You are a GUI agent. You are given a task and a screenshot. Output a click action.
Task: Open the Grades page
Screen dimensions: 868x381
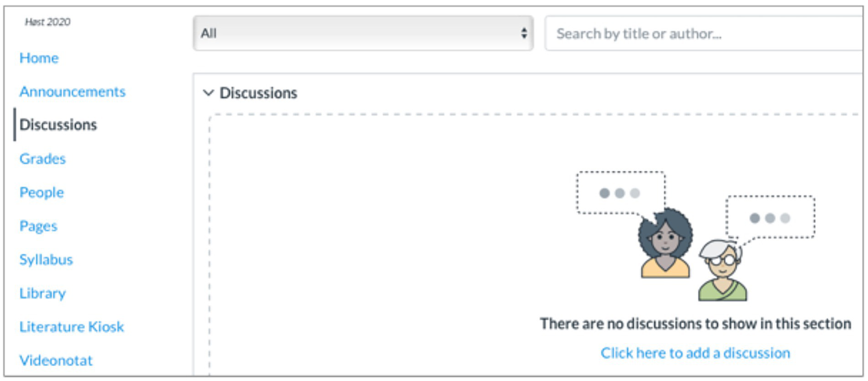click(42, 159)
